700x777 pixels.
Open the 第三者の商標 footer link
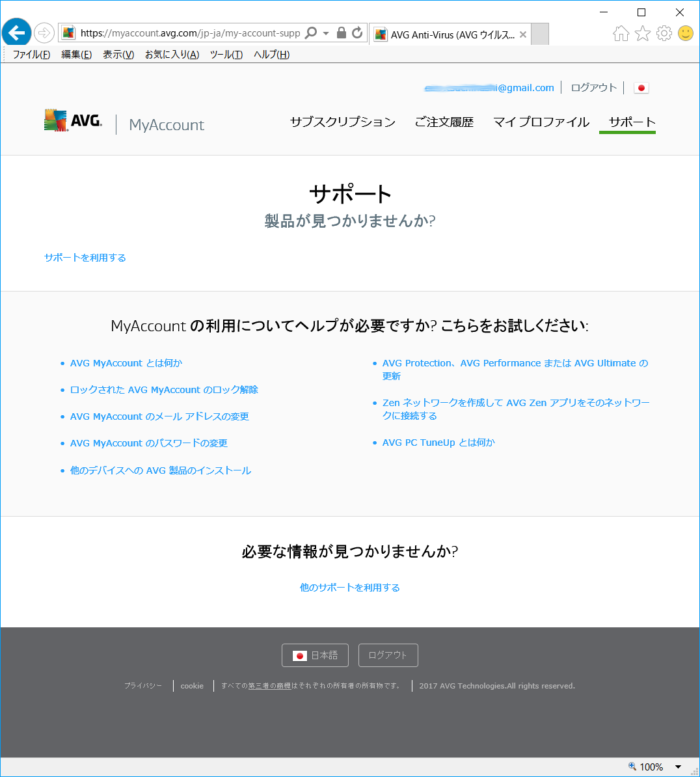coord(269,686)
